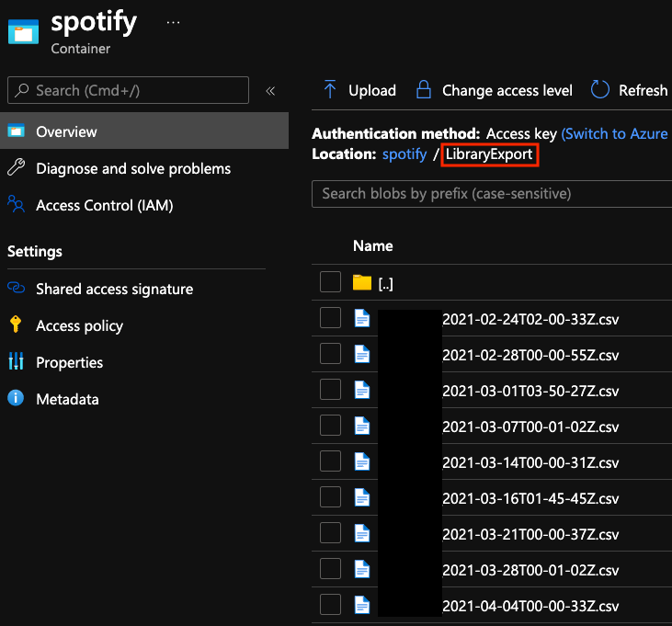Click file icon of 2021-03-21T00-00-37Z.csv
Screen dimensions: 672x626
362,533
